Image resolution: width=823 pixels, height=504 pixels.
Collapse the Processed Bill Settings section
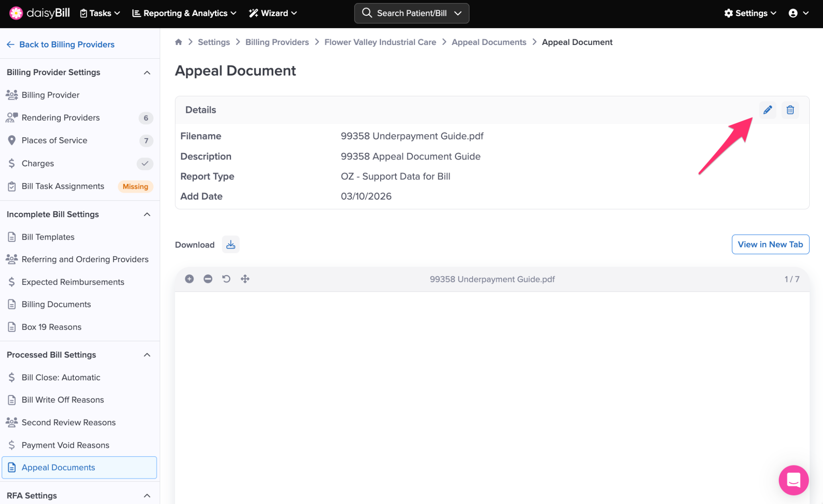147,355
